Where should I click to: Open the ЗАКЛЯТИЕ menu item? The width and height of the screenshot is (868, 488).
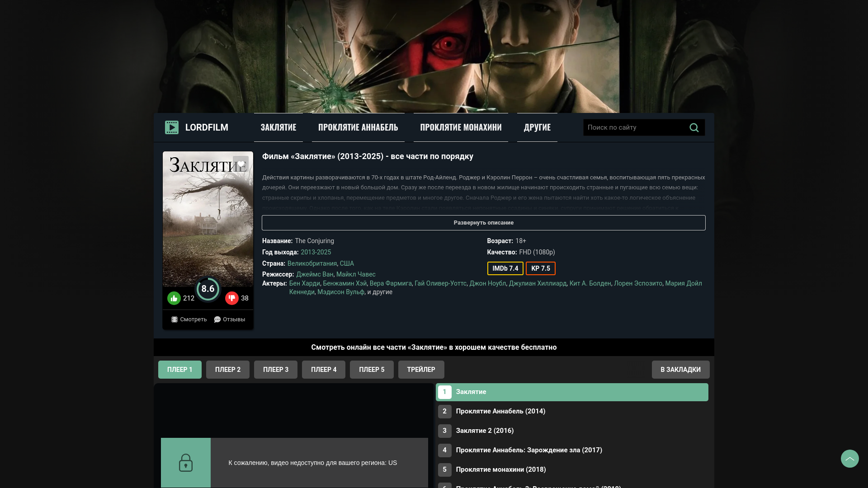278,127
